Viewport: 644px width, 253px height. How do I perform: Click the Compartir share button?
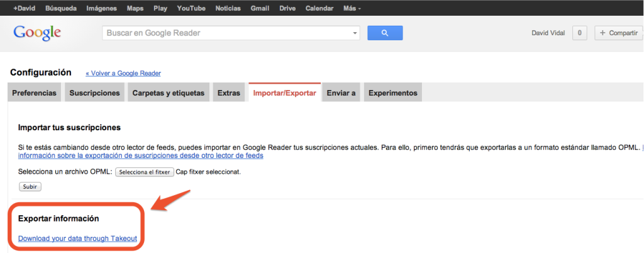pyautogui.click(x=619, y=33)
